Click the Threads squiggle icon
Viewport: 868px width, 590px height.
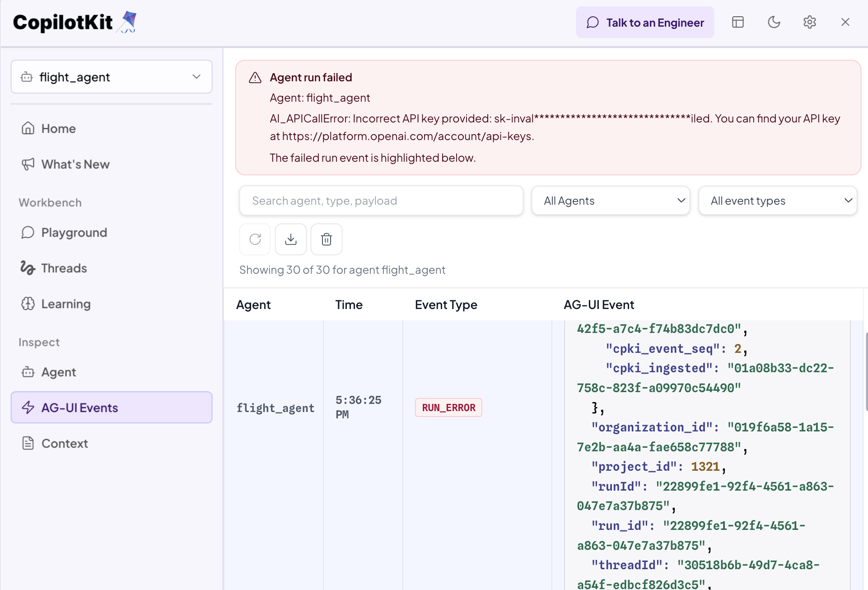tap(28, 268)
